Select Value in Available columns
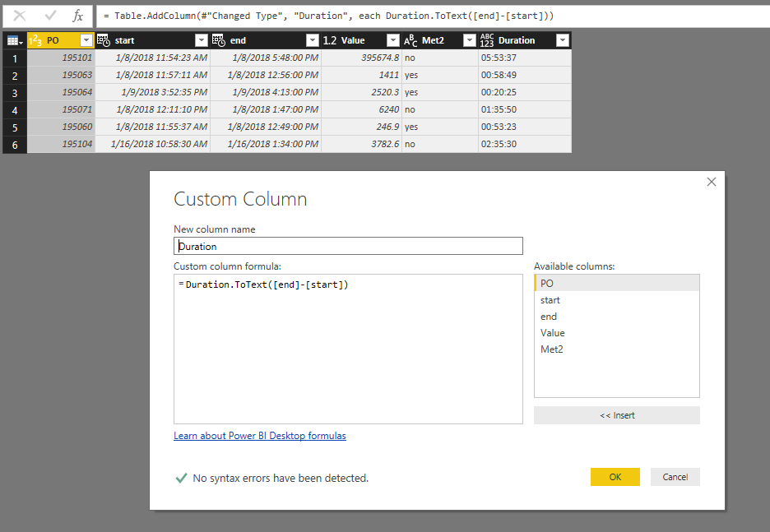Image resolution: width=770 pixels, height=532 pixels. [616, 333]
